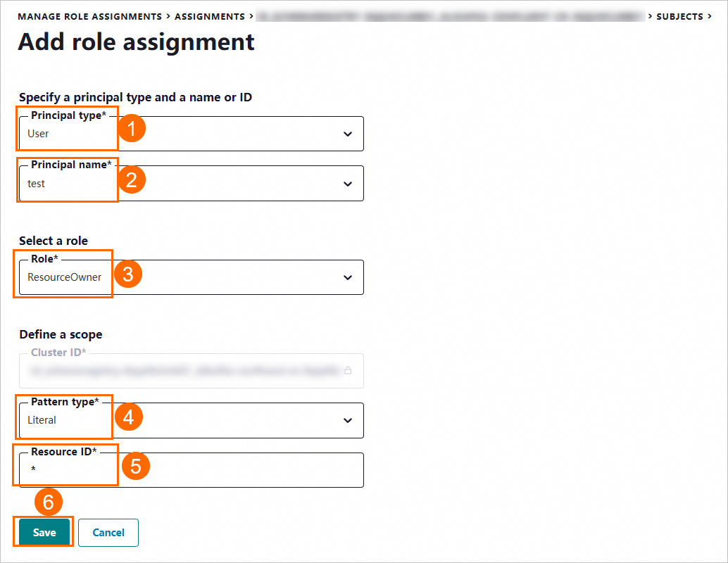Click the orange number 5 badge
Image resolution: width=728 pixels, height=563 pixels.
point(136,465)
